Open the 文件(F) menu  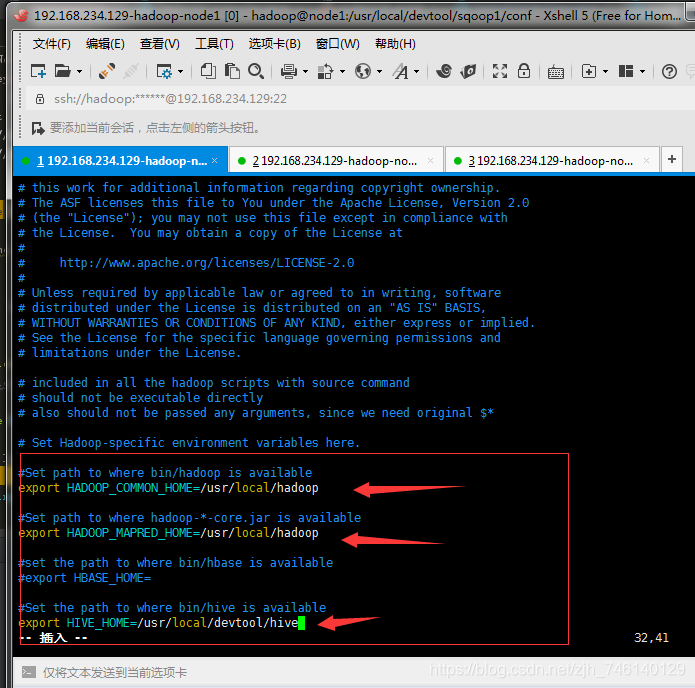point(51,44)
